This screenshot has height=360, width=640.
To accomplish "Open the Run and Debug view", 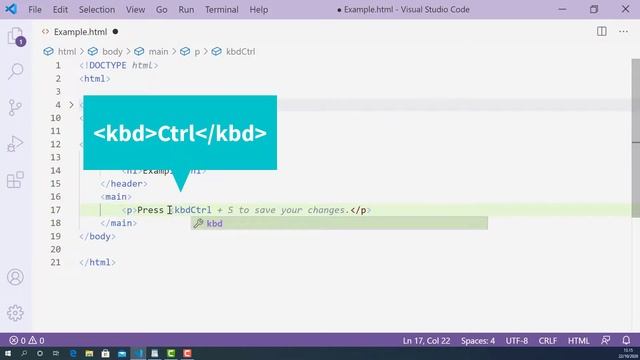I will (x=15, y=144).
